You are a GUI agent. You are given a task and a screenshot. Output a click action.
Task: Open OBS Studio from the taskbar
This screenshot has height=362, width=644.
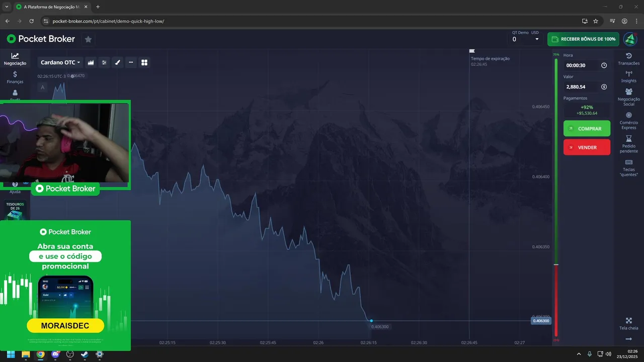(x=70, y=354)
